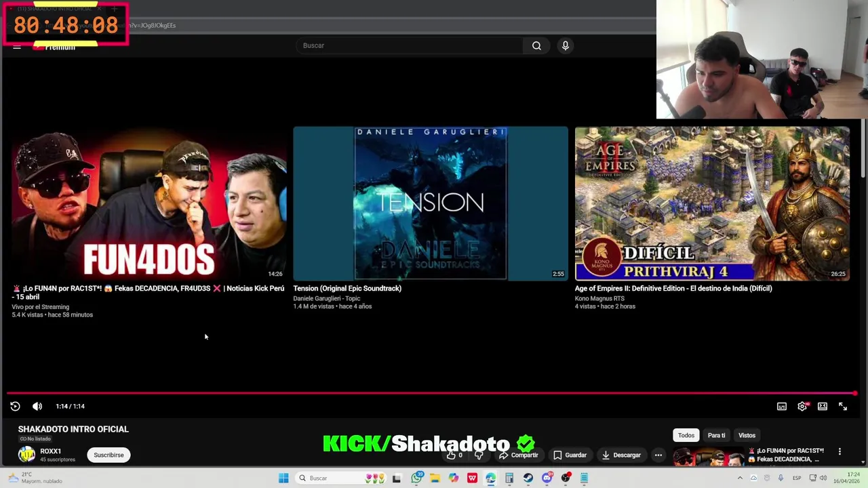
Task: Open the FUN4DOS suggested video thumbnail
Action: coord(149,203)
